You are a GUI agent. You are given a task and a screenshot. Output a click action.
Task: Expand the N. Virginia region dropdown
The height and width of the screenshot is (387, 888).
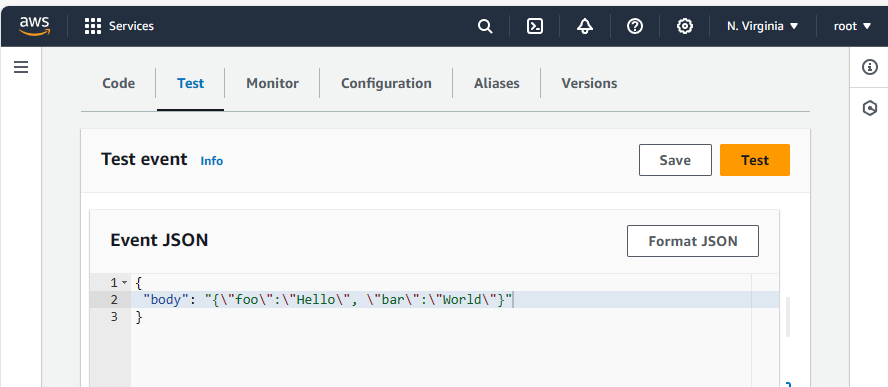(762, 26)
